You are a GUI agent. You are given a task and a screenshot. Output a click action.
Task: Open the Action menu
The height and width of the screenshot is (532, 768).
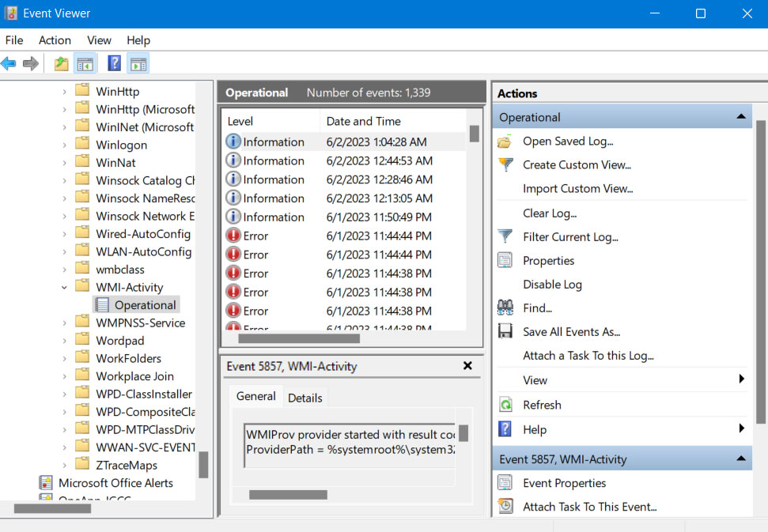pos(55,40)
